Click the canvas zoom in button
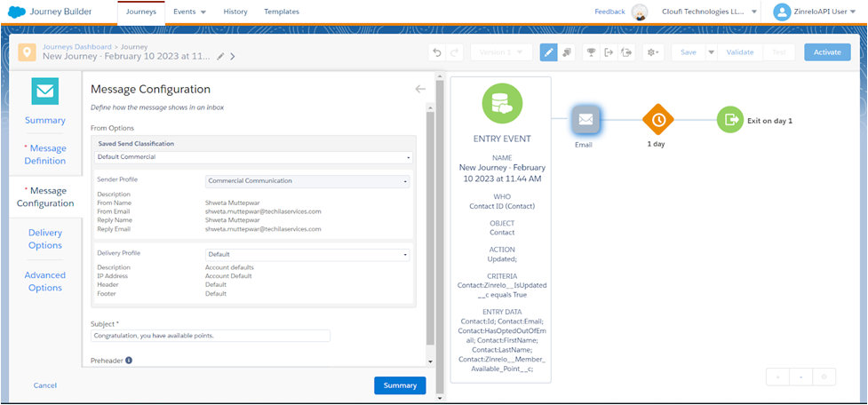 coord(777,377)
